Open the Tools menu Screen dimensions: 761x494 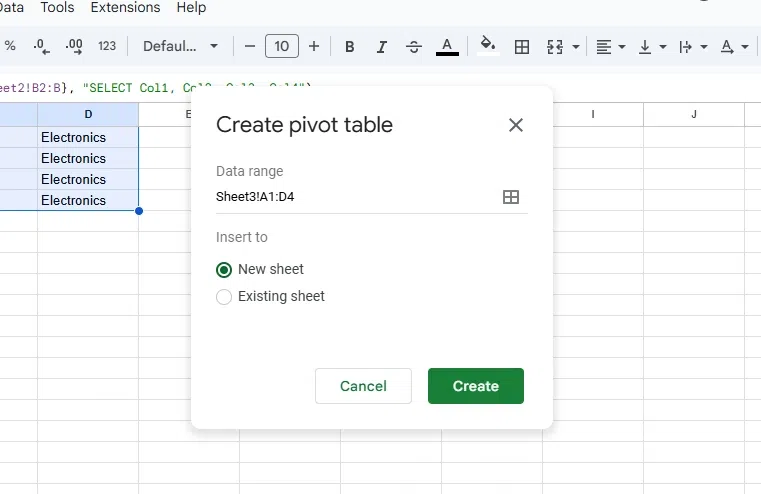point(57,8)
